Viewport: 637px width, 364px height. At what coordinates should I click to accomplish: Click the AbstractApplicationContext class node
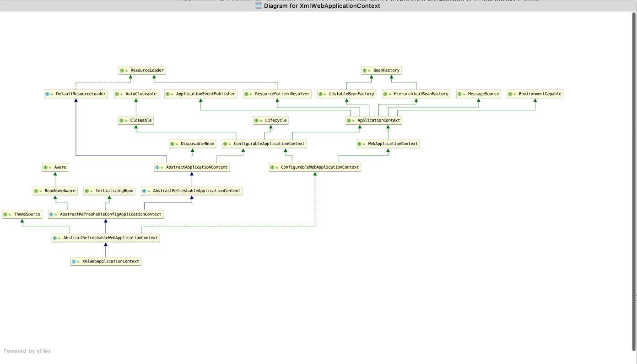click(192, 167)
